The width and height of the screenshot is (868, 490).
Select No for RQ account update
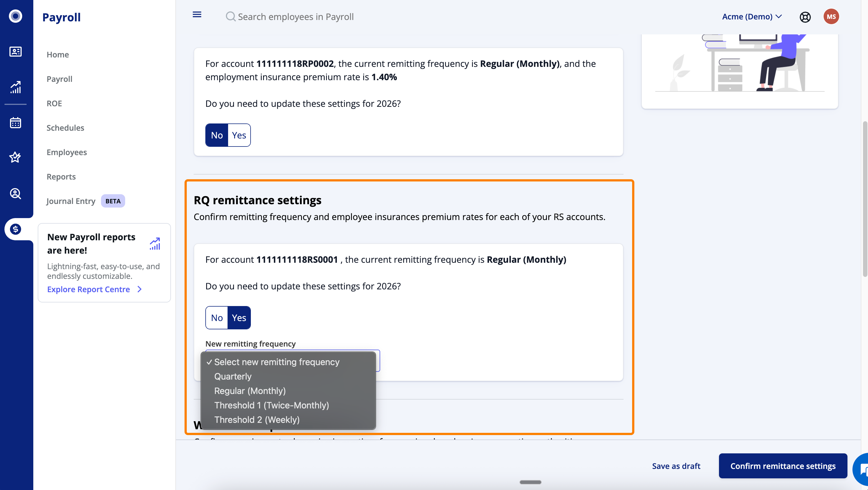[x=217, y=318]
